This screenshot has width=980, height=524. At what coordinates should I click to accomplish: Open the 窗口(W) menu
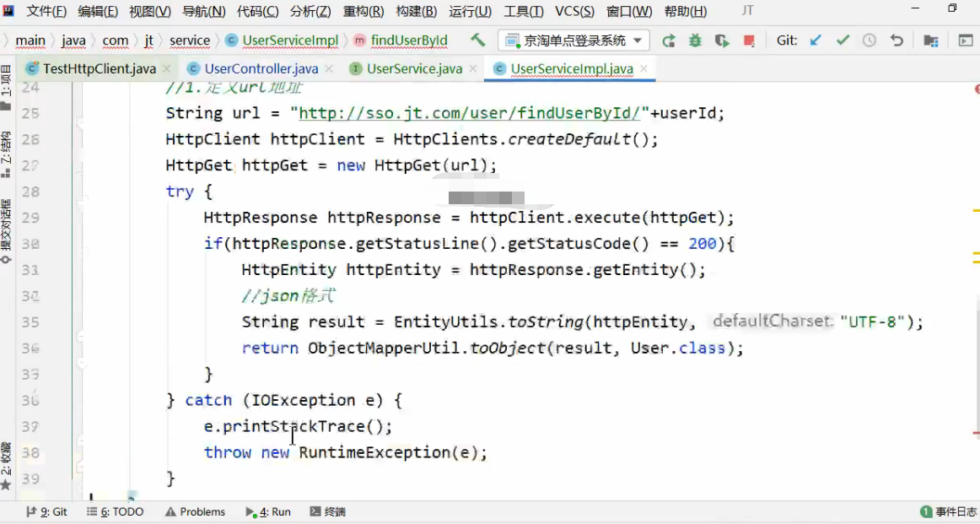pyautogui.click(x=629, y=11)
